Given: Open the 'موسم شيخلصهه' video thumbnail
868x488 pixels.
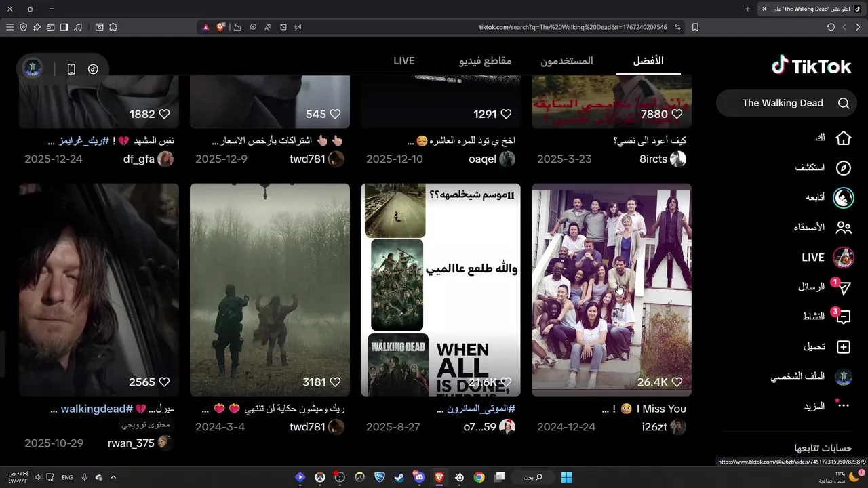Looking at the screenshot, I should [441, 289].
